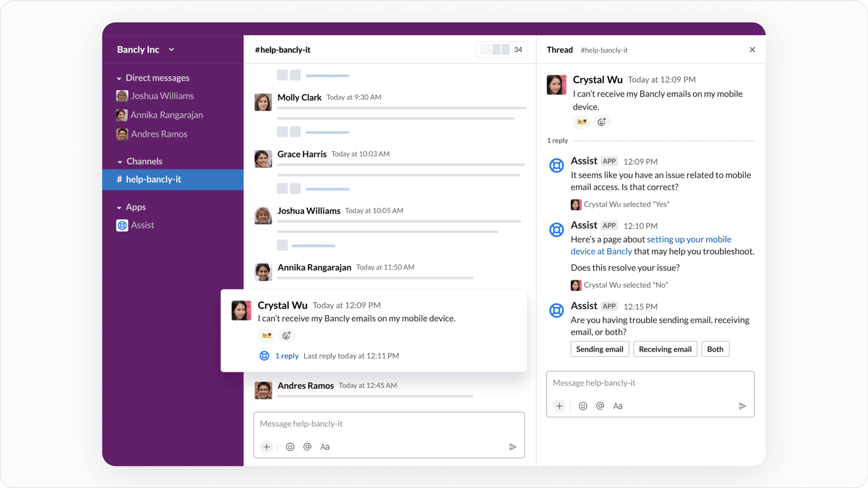Open the DM with Annika Rangarajan
This screenshot has width=868, height=488.
tap(166, 115)
